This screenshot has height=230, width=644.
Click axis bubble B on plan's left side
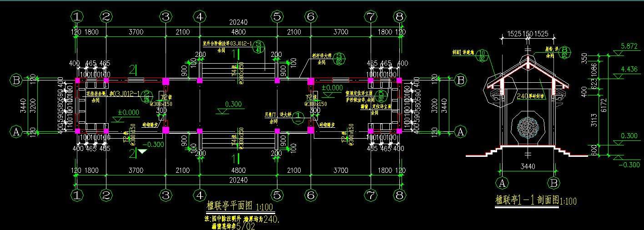16,80
